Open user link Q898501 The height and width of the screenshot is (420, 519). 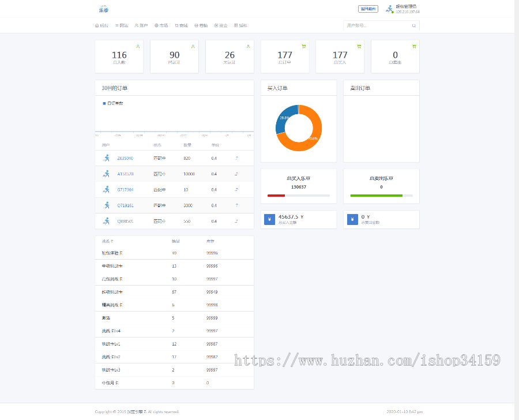tap(125, 222)
